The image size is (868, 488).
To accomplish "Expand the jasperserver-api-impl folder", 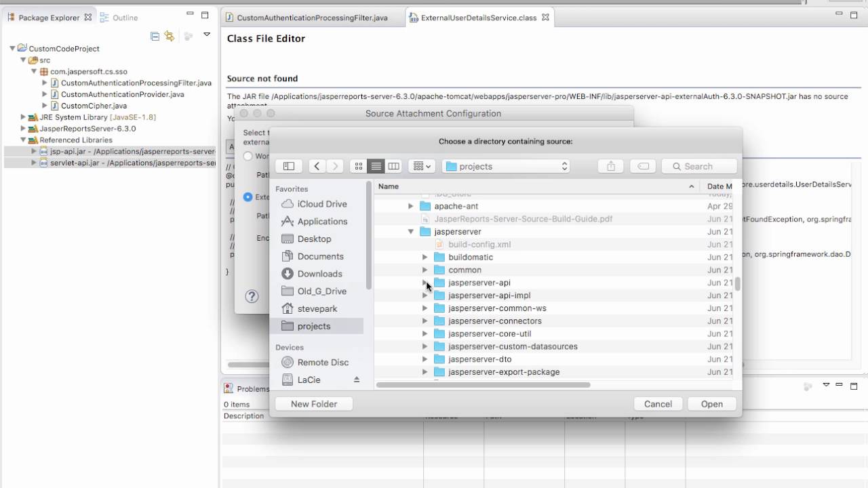I will [x=425, y=296].
